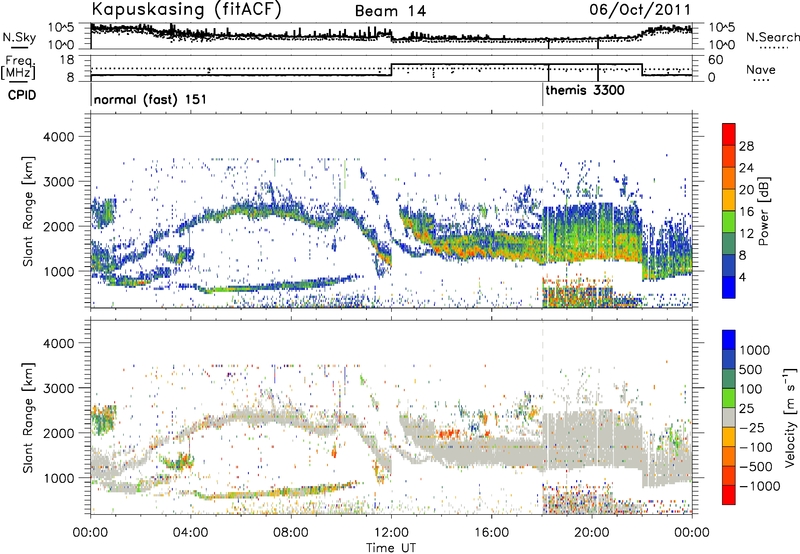Click the 'Power [dB]' color bar label
The image size is (800, 554).
(x=764, y=211)
